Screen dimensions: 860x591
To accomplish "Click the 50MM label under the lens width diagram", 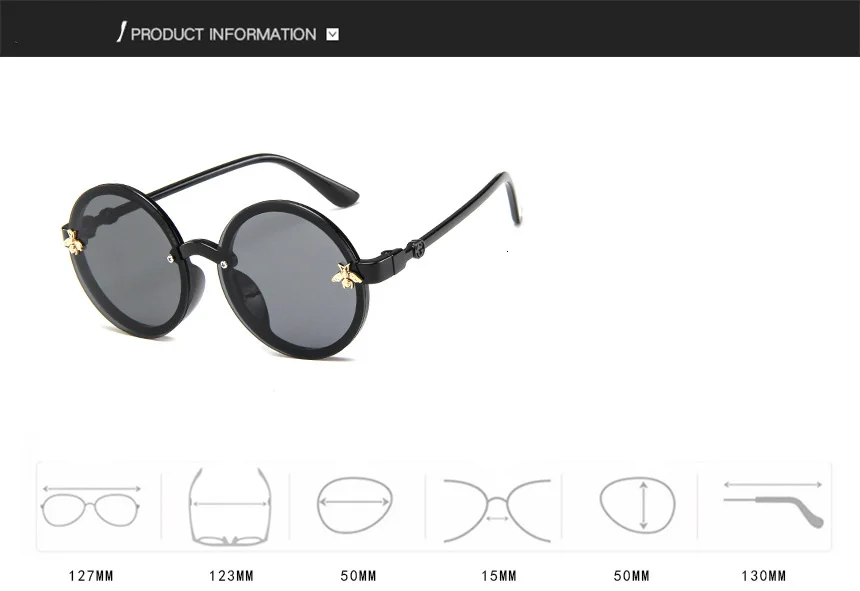I will pyautogui.click(x=358, y=576).
